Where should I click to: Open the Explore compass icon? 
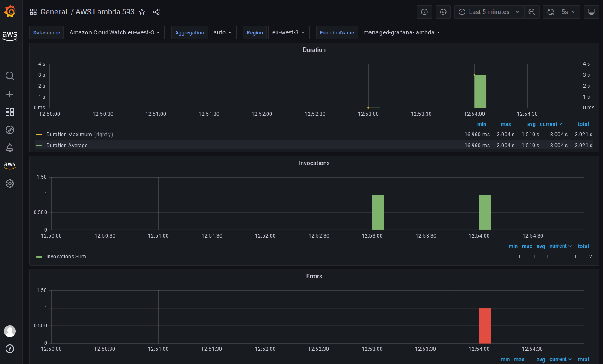10,130
